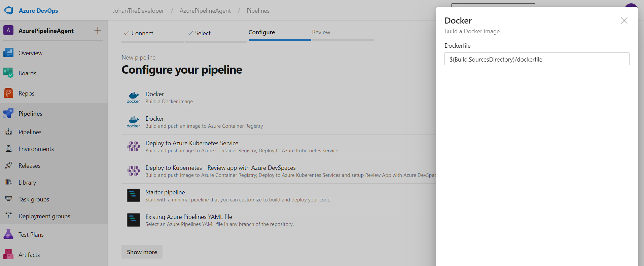Click the Pipelines hub rocket icon

pos(8,113)
